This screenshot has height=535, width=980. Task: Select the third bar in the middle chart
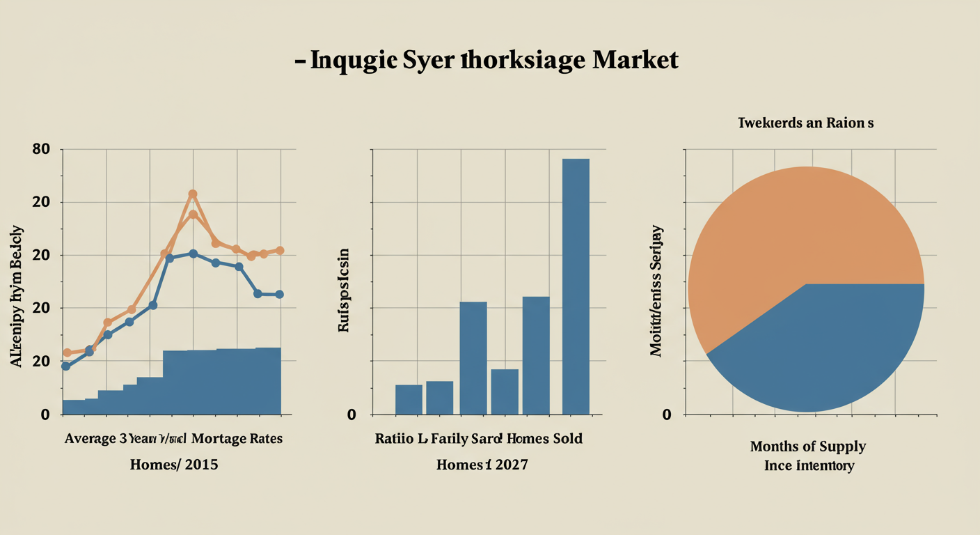tap(473, 358)
